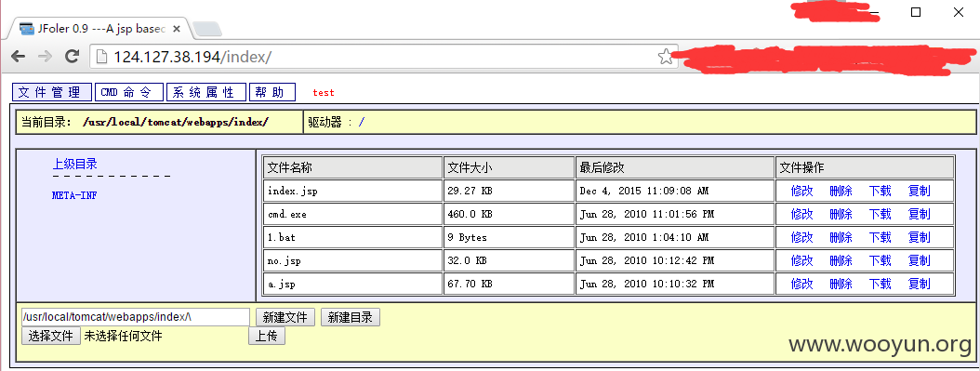
Task: Click 下载 for 1.bat
Action: (x=880, y=237)
